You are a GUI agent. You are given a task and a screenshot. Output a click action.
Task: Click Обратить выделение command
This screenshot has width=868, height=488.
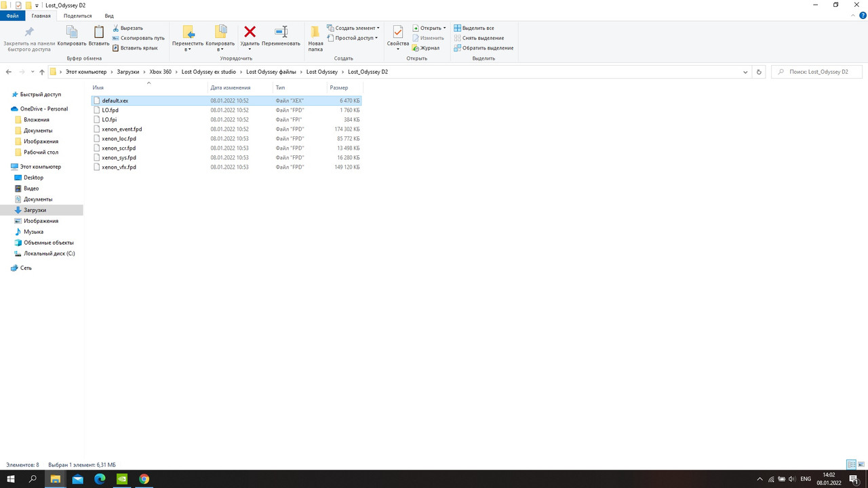pyautogui.click(x=484, y=48)
